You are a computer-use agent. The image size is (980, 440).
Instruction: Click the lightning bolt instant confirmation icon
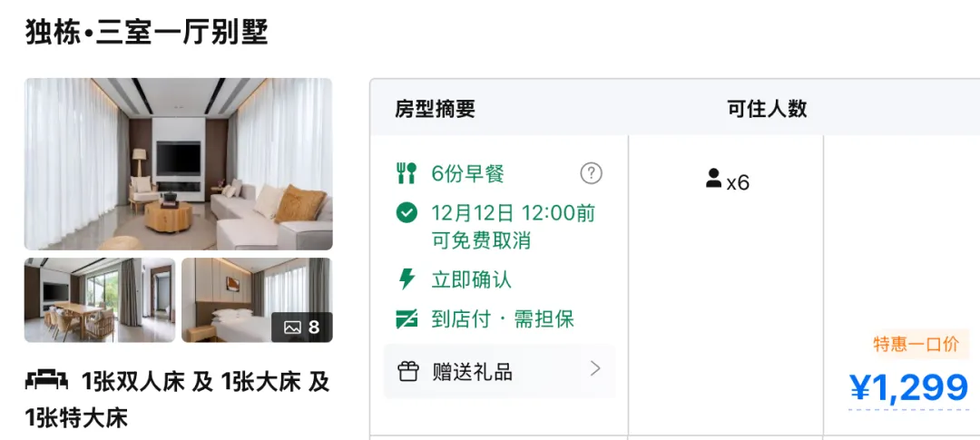click(407, 279)
